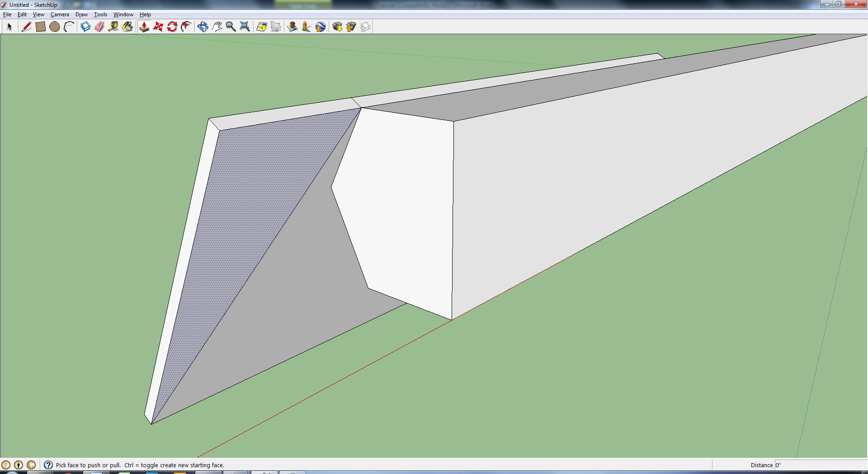Open the Draw menu
This screenshot has width=868, height=474.
[x=81, y=14]
